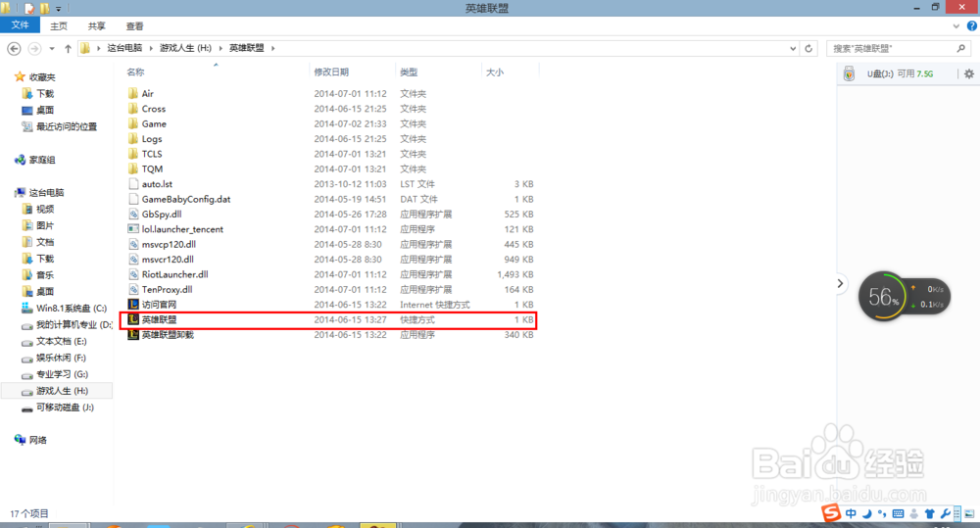Switch to the 查看 ribbon tab
The image size is (980, 528).
click(x=134, y=26)
